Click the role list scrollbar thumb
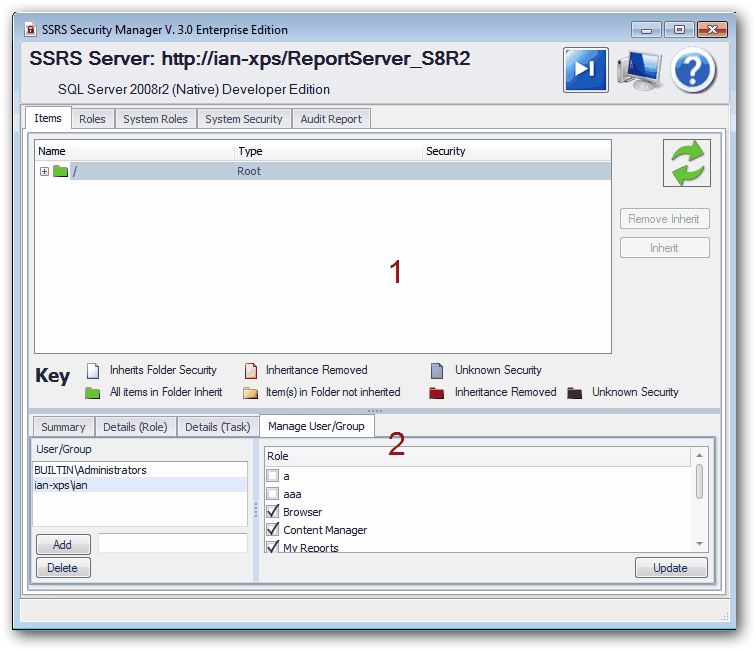 (x=699, y=481)
